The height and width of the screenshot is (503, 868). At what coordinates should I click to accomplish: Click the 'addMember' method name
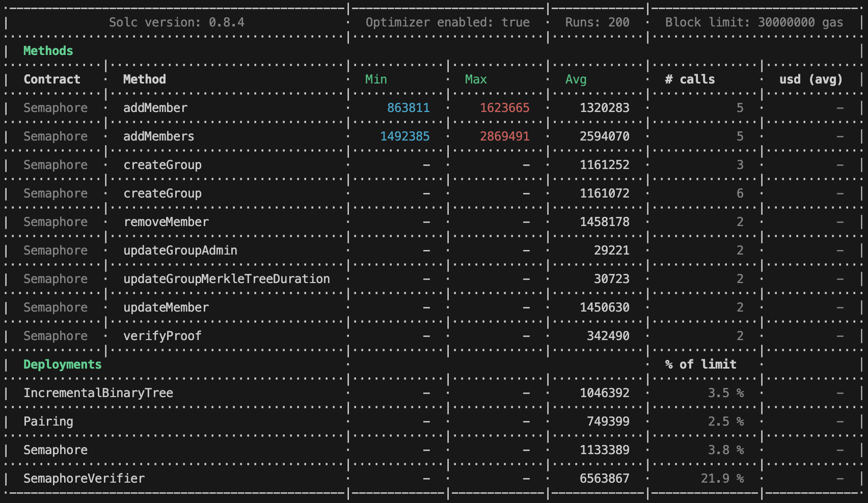(x=155, y=108)
